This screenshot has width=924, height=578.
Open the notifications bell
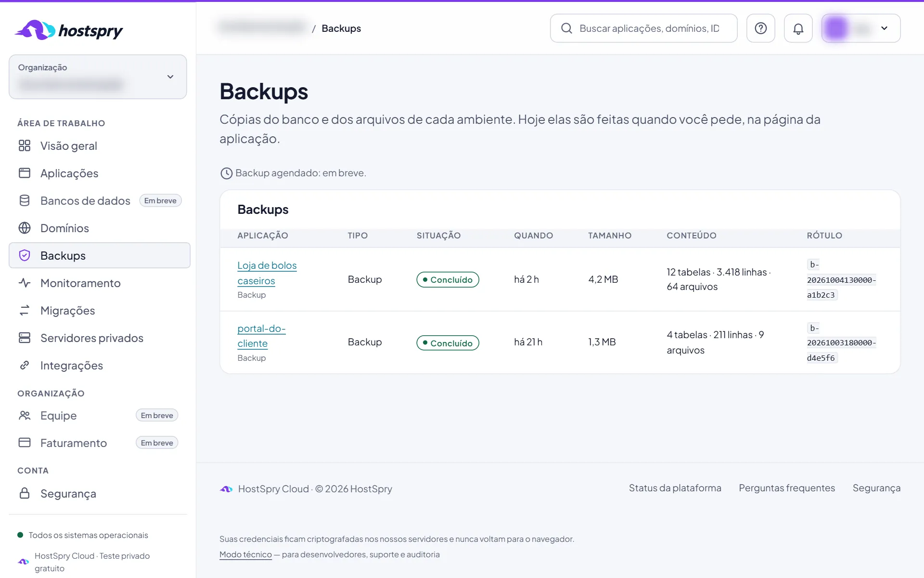[x=798, y=28]
